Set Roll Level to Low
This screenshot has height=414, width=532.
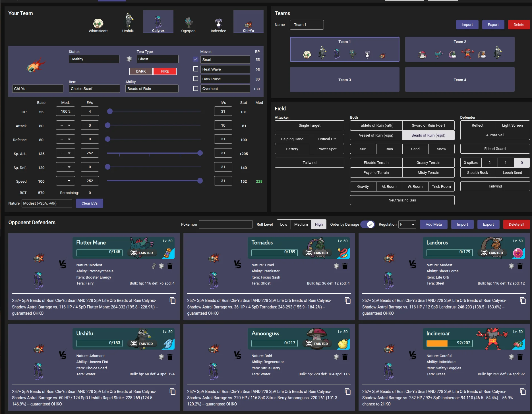[283, 224]
